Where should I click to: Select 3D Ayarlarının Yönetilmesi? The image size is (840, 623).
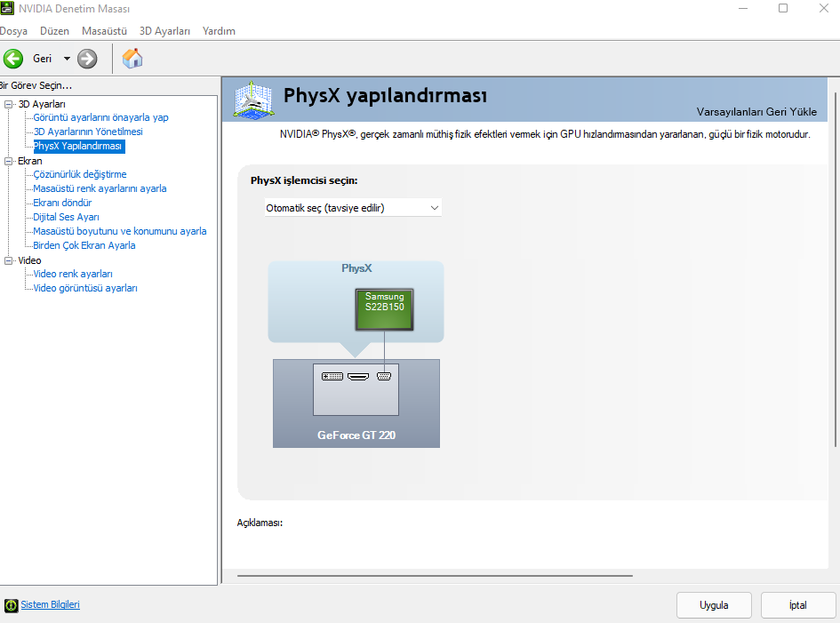(x=88, y=132)
